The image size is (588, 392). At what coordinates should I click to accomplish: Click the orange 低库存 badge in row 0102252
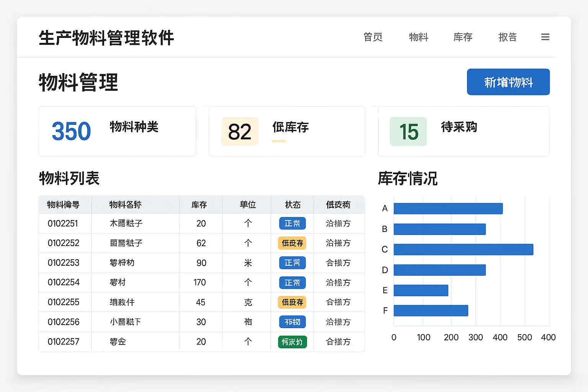(292, 243)
